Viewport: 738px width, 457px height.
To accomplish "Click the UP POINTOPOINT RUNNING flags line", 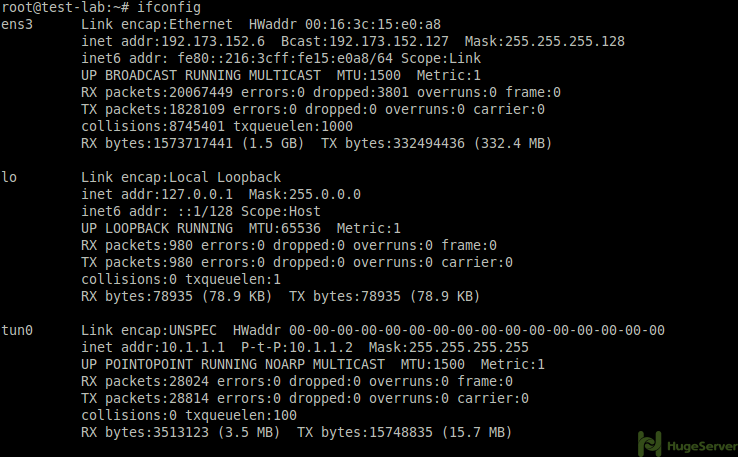I will pyautogui.click(x=313, y=364).
